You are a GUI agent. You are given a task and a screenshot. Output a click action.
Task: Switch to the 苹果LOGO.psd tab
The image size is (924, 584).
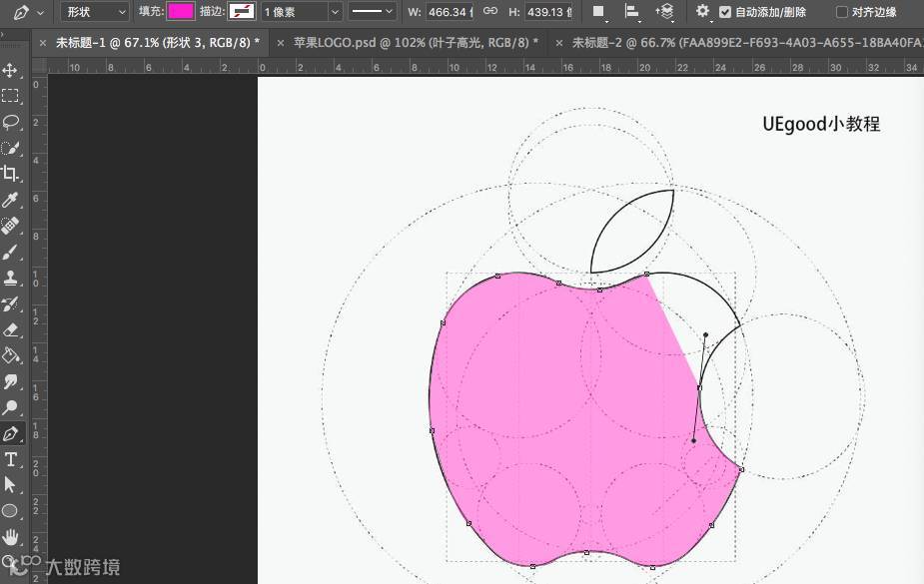(416, 42)
